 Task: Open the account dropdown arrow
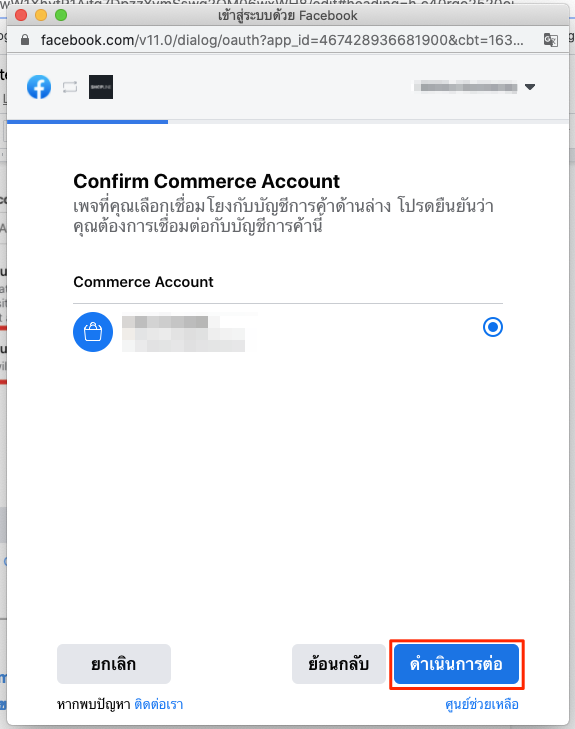point(530,87)
